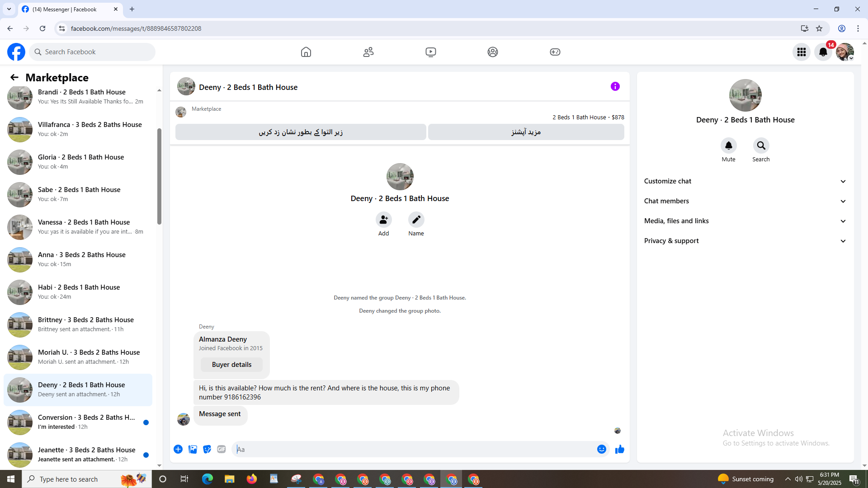Mute this conversation
This screenshot has height=488, width=868.
[x=728, y=145]
